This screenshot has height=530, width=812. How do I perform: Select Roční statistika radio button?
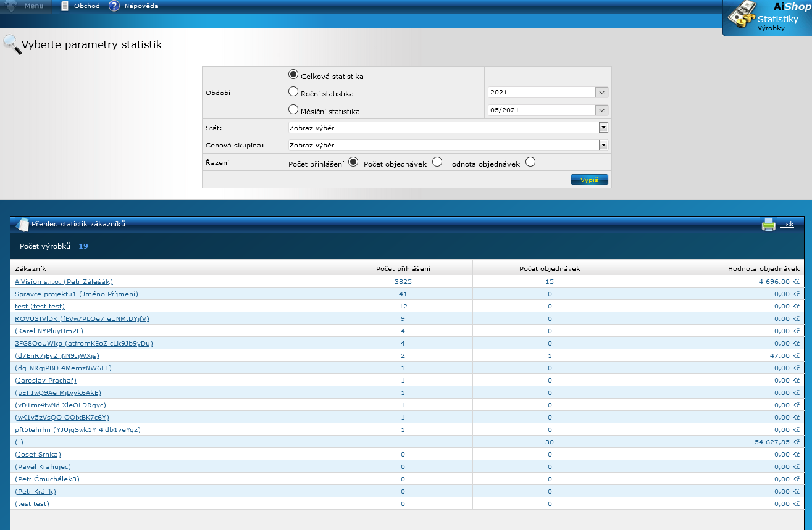[x=294, y=91]
